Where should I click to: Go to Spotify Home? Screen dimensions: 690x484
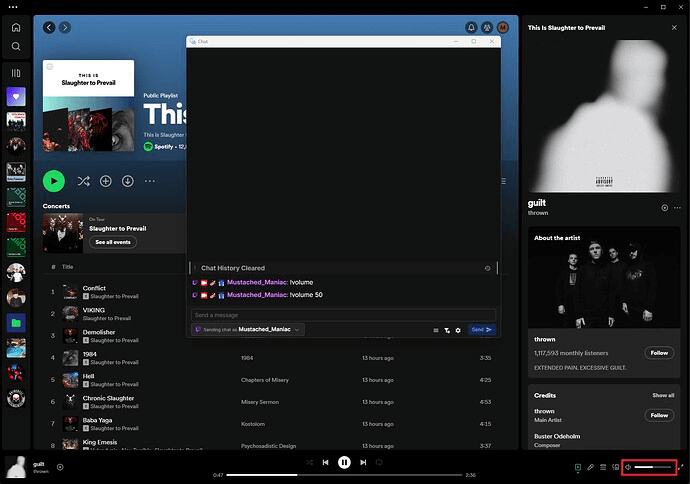[16, 27]
